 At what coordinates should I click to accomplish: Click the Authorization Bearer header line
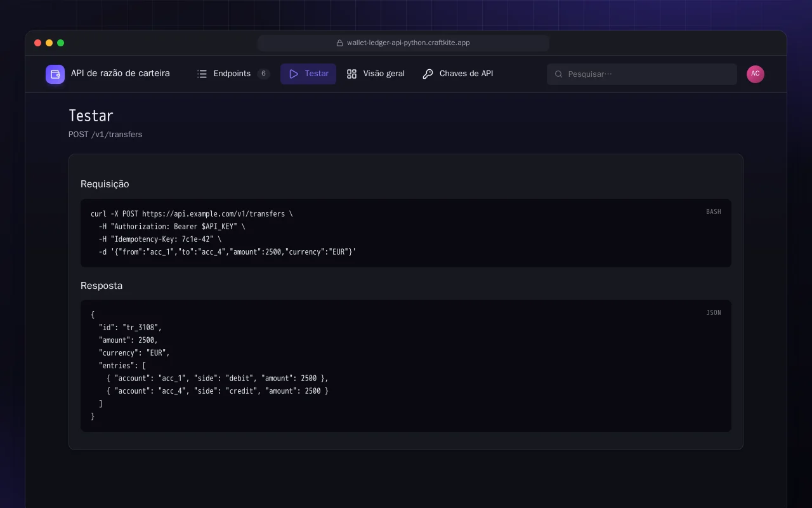click(172, 227)
